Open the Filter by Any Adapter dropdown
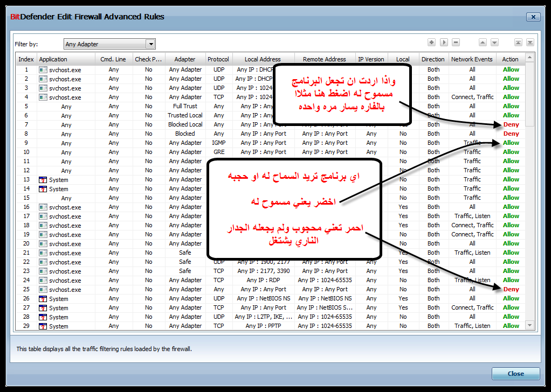The height and width of the screenshot is (392, 551). click(109, 44)
